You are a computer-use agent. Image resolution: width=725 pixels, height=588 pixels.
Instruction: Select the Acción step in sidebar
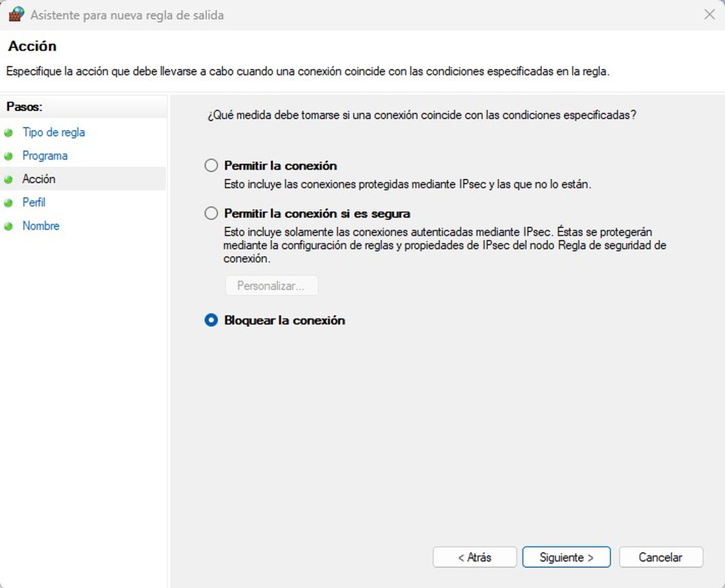click(39, 179)
